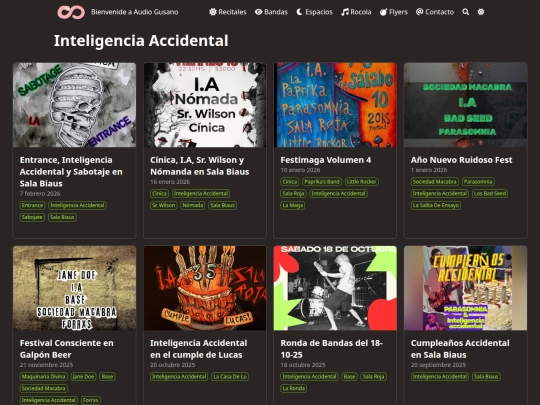Open the Contacto page
Image resolution: width=540 pixels, height=405 pixels.
pyautogui.click(x=435, y=12)
